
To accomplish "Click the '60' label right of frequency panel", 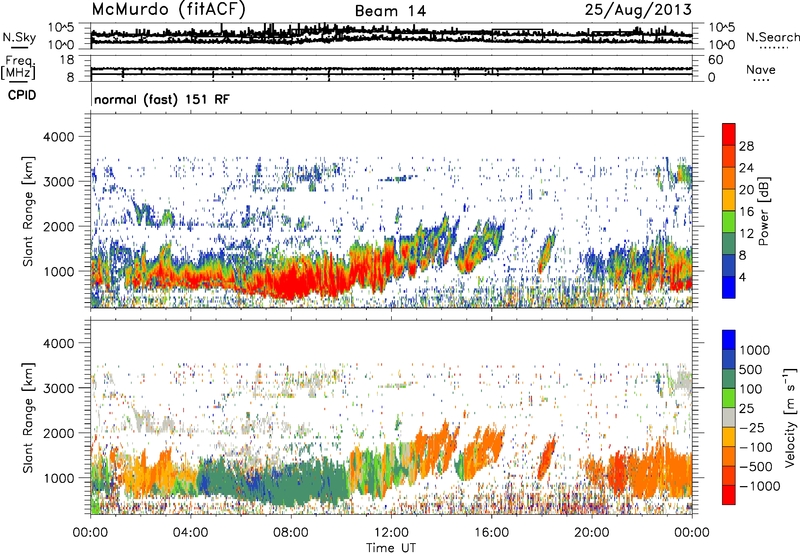I will coord(715,60).
